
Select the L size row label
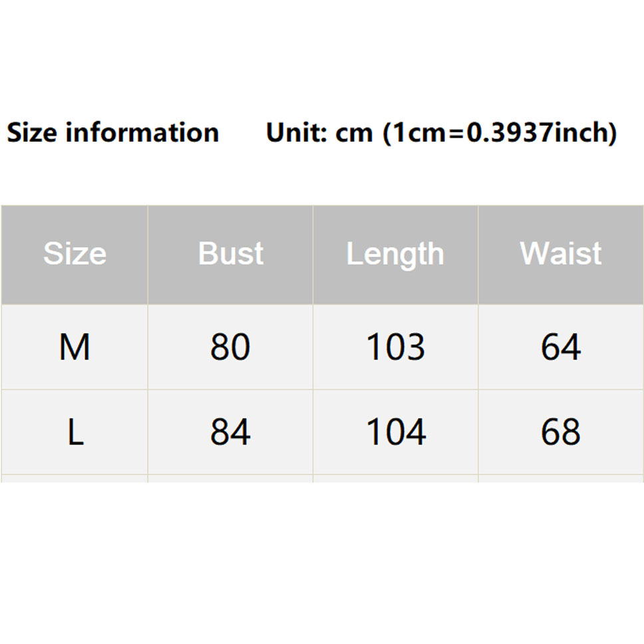[75, 432]
